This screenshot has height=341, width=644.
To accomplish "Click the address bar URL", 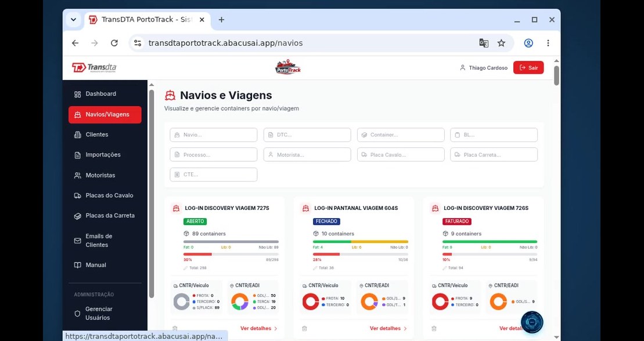I will 225,43.
